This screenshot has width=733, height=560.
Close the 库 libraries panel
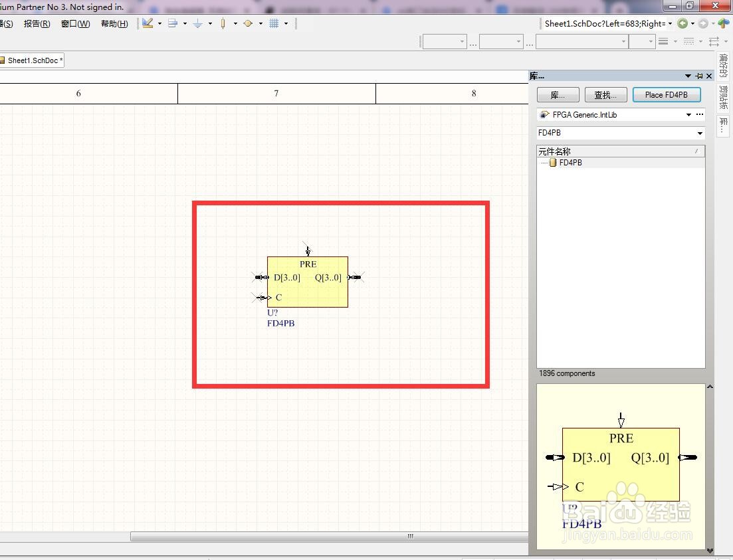tap(709, 76)
